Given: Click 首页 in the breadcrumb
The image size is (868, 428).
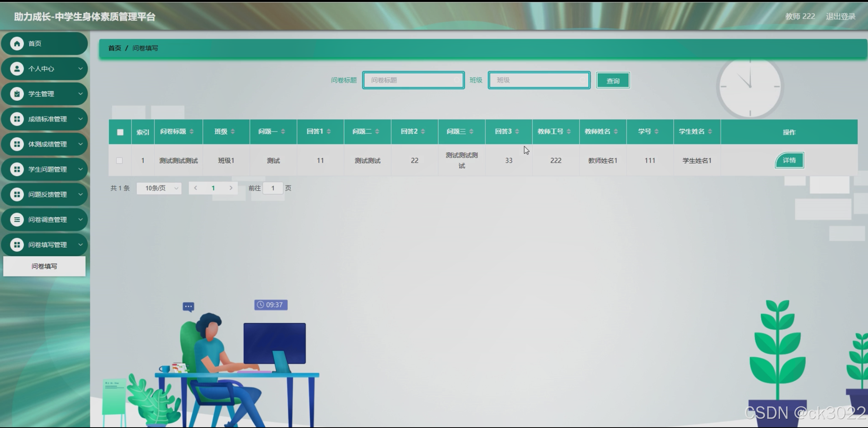Looking at the screenshot, I should click(x=115, y=48).
